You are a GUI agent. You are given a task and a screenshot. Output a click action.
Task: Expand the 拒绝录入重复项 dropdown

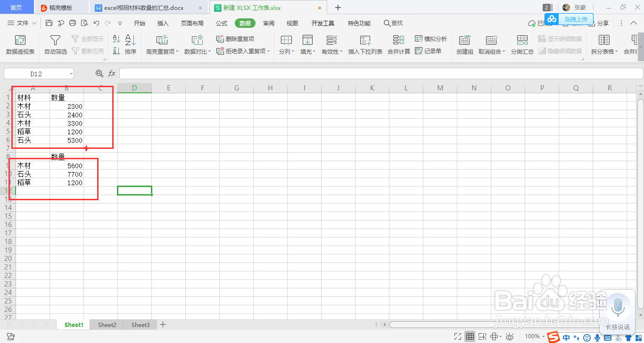click(x=269, y=51)
